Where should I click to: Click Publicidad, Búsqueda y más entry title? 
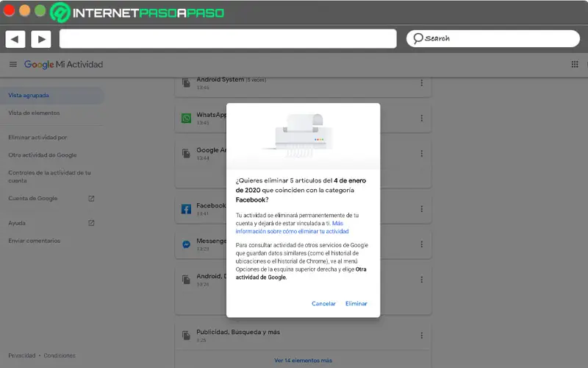pos(238,332)
